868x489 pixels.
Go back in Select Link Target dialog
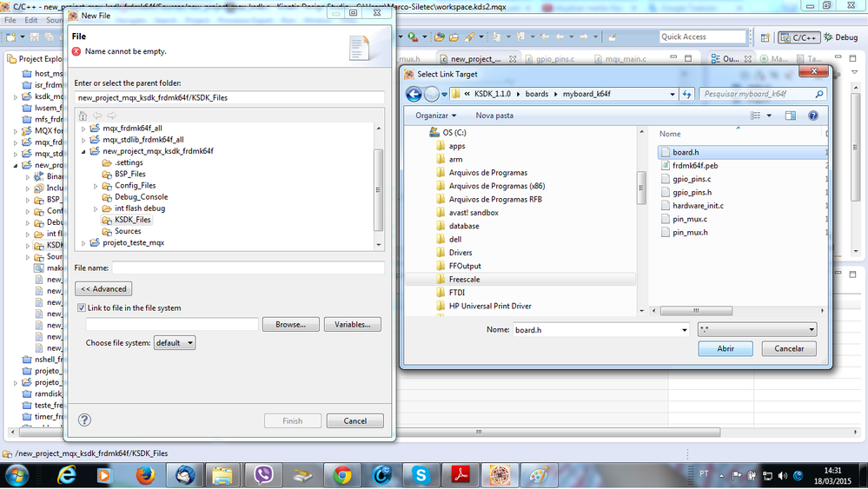click(414, 94)
